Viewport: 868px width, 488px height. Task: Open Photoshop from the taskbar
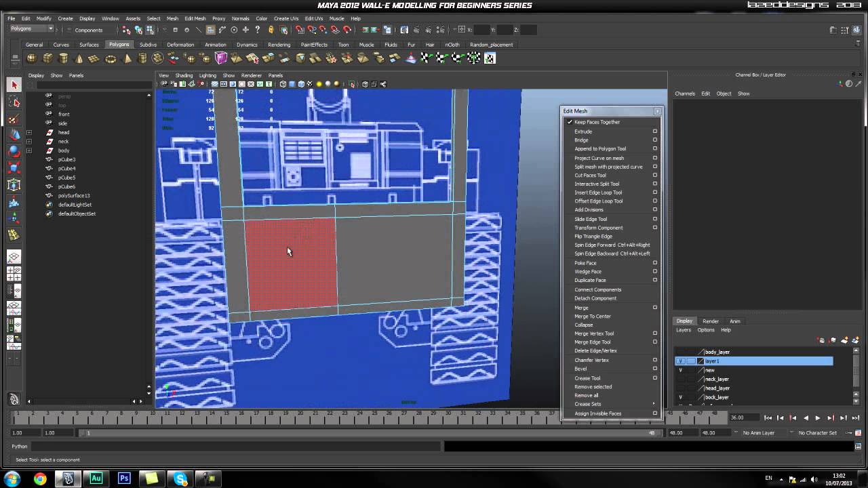click(x=124, y=479)
